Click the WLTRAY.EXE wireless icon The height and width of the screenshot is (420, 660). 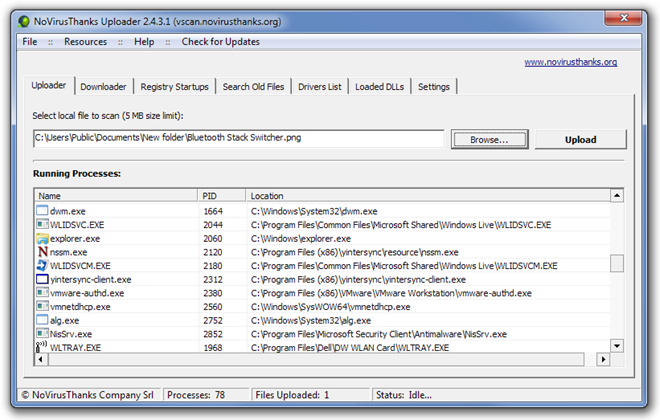[41, 347]
